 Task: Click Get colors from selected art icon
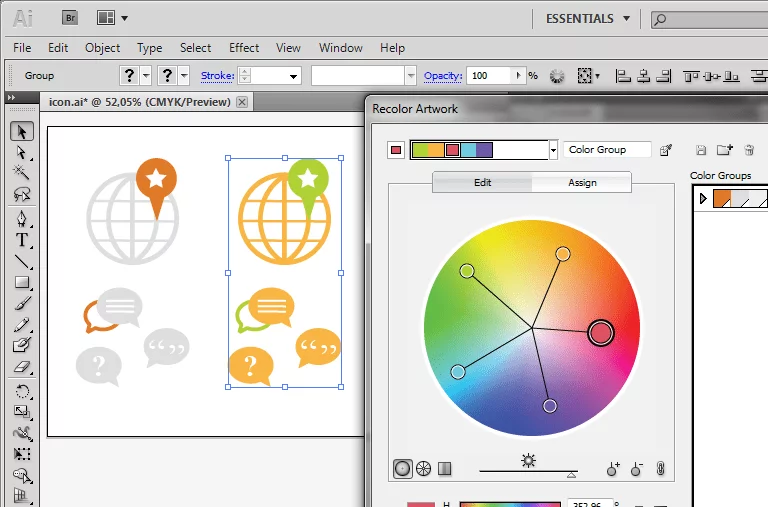tap(666, 150)
